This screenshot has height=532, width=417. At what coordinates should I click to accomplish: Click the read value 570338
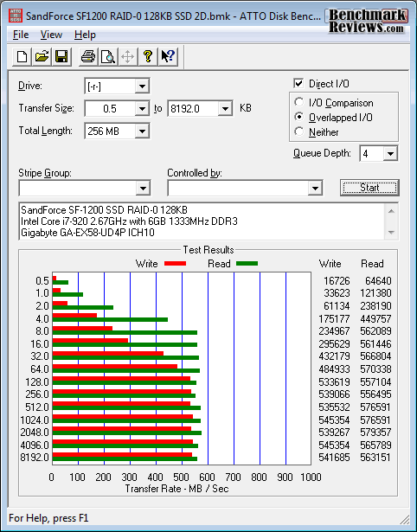pyautogui.click(x=375, y=369)
